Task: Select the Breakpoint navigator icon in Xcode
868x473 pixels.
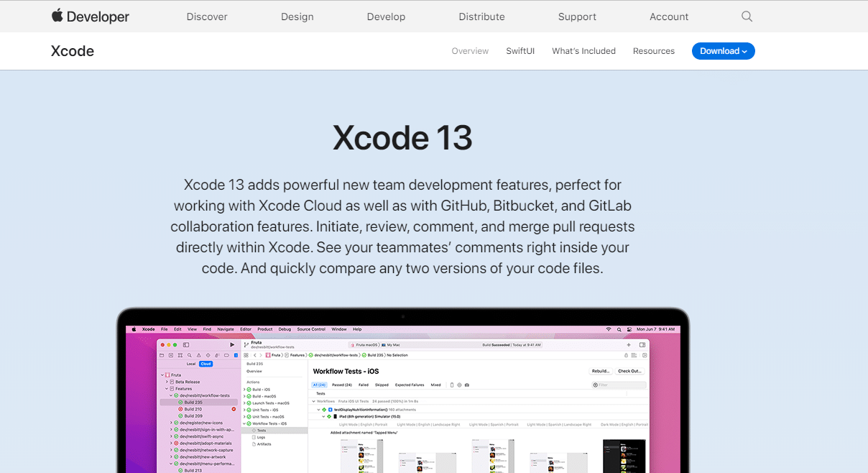Action: [227, 355]
